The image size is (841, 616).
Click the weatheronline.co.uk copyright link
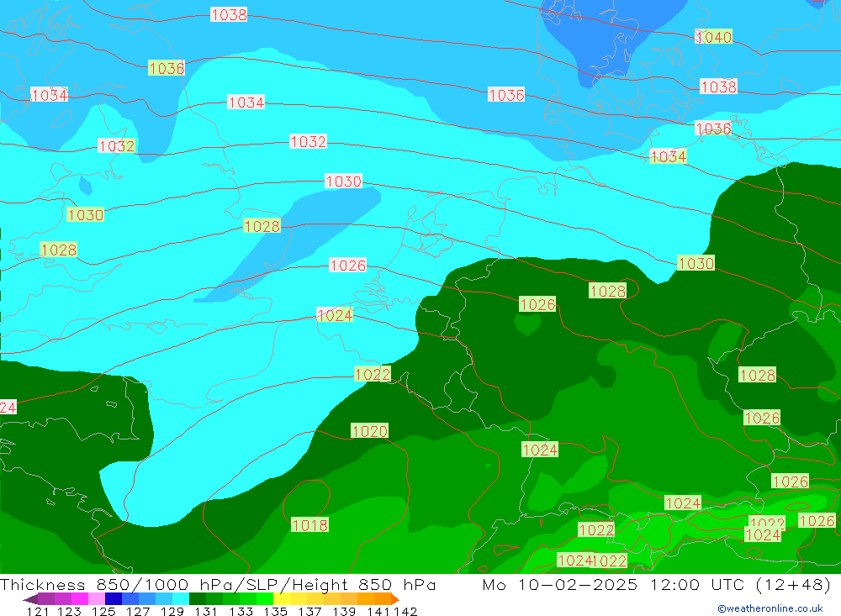tap(770, 608)
